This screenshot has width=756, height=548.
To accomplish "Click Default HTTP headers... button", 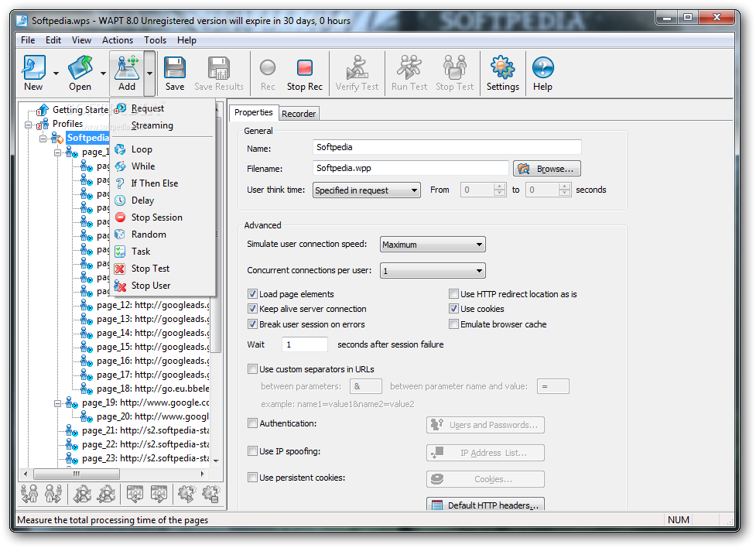I will (485, 504).
